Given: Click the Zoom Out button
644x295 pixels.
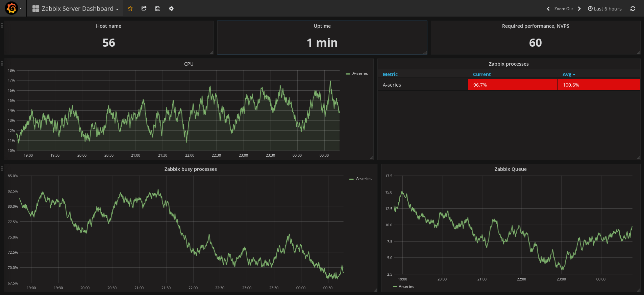Looking at the screenshot, I should [563, 9].
